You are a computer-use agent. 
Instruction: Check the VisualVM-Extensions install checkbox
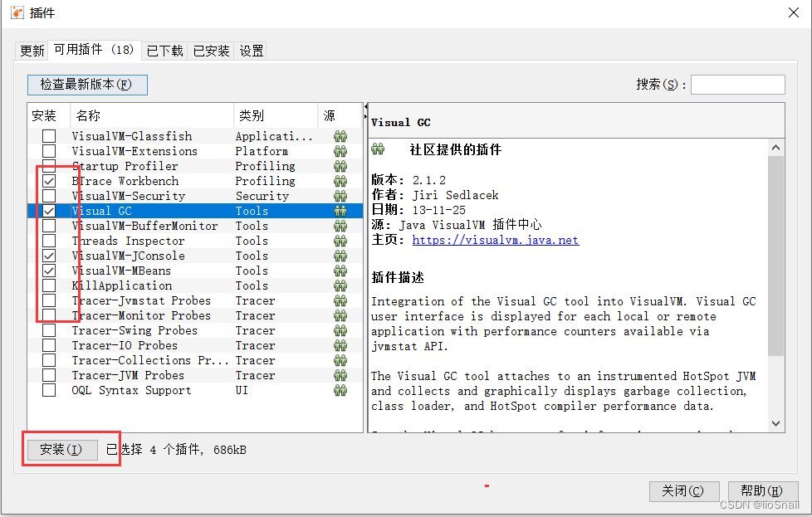point(49,151)
